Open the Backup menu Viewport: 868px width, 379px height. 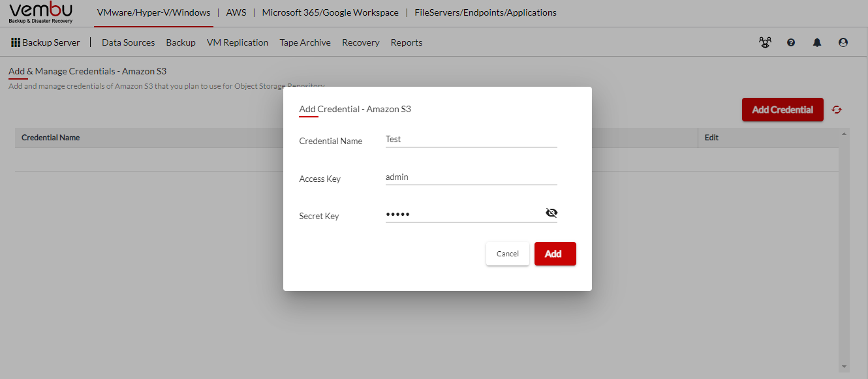(181, 42)
